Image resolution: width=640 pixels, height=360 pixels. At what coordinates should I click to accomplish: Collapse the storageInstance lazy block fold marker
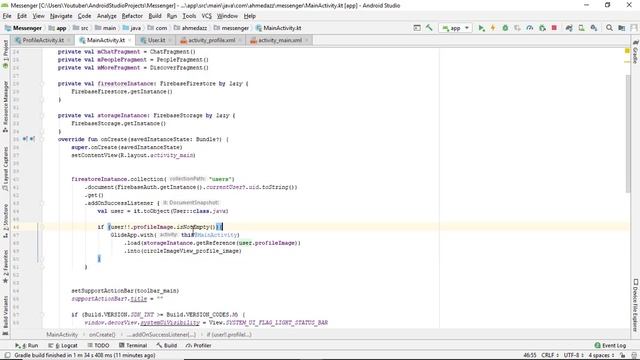tap(42, 116)
